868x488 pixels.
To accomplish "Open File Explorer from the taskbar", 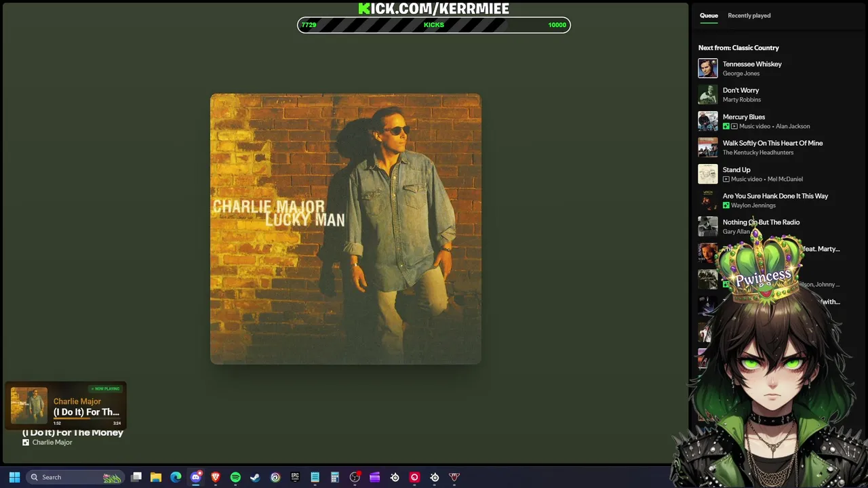I will [x=156, y=477].
